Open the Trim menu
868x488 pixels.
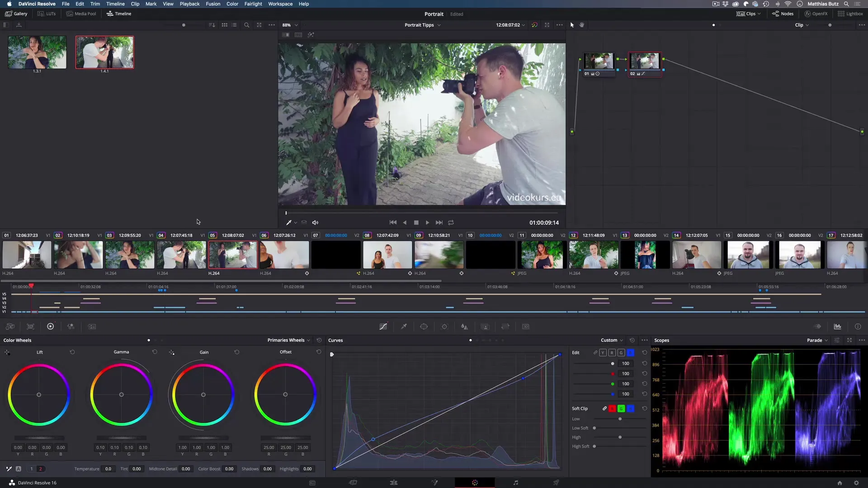pyautogui.click(x=95, y=4)
